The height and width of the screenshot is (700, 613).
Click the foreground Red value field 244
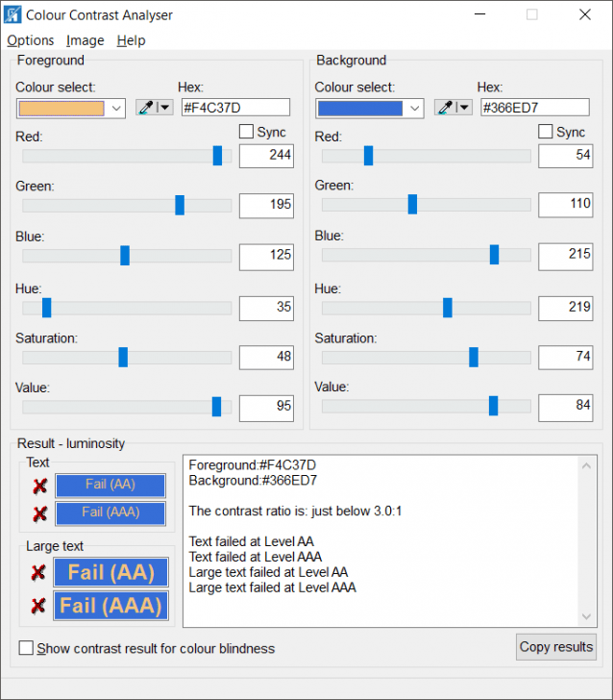click(x=266, y=156)
